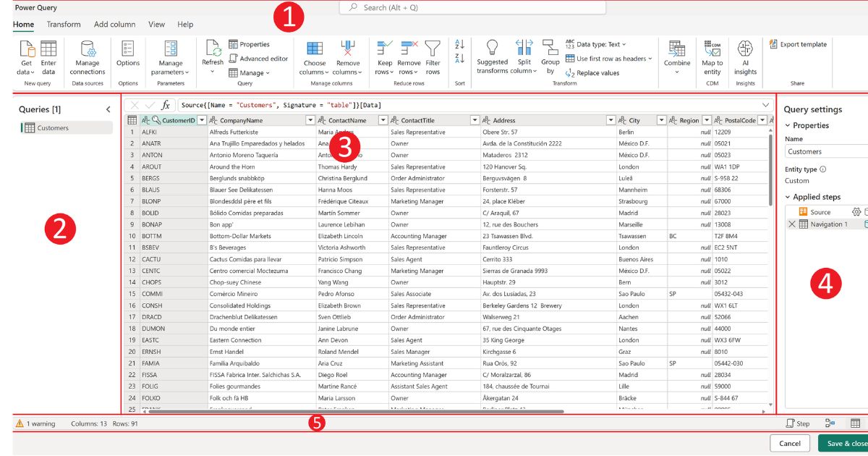Image resolution: width=868 pixels, height=456 pixels.
Task: Open the Add column tab
Action: pos(115,24)
